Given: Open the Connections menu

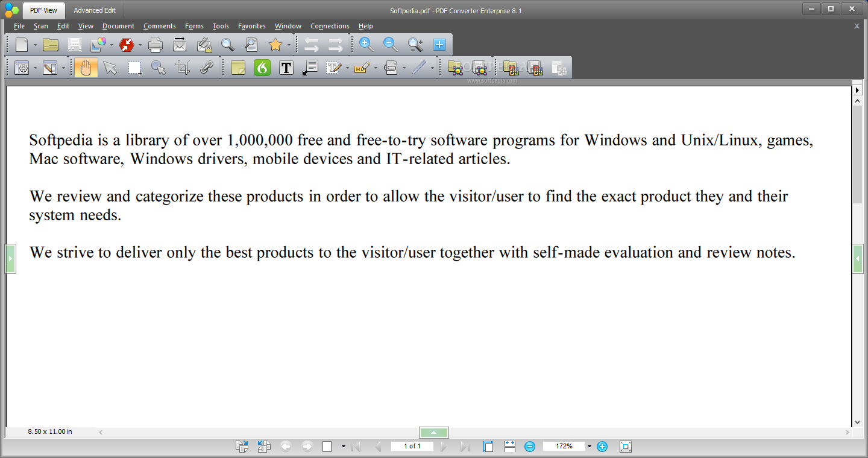Looking at the screenshot, I should [330, 26].
